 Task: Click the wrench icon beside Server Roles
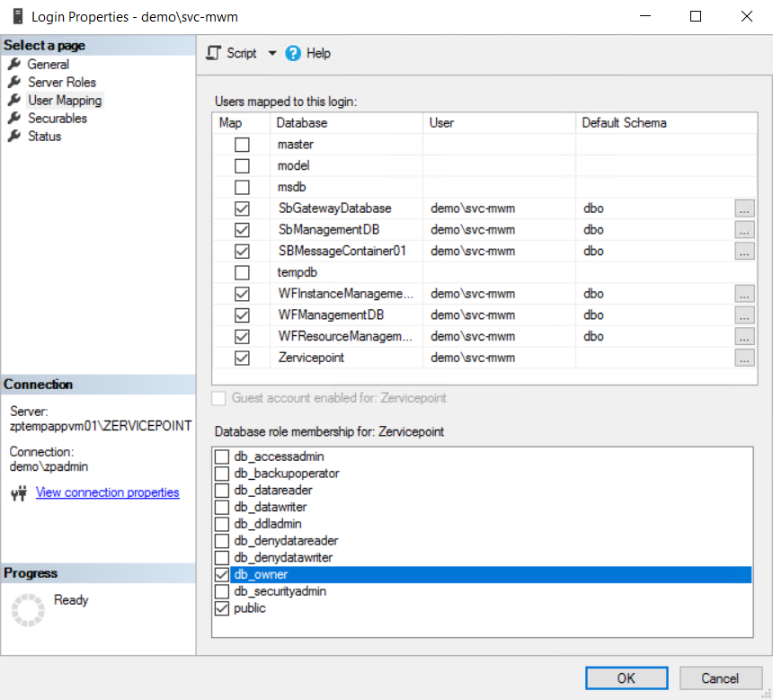tap(13, 83)
